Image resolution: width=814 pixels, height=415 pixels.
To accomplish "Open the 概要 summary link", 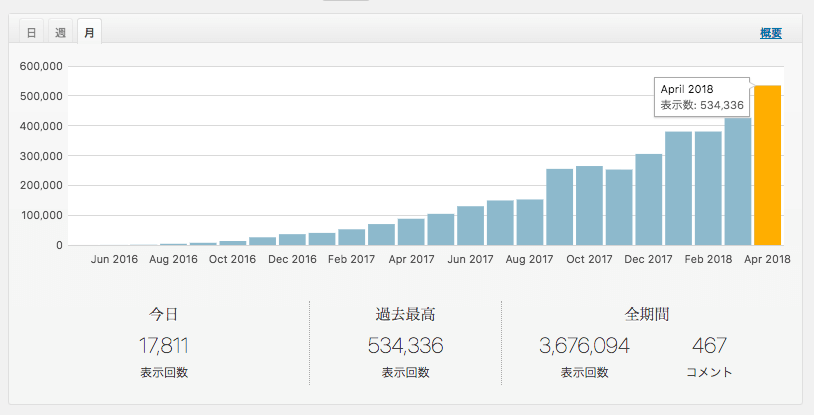I will 770,33.
